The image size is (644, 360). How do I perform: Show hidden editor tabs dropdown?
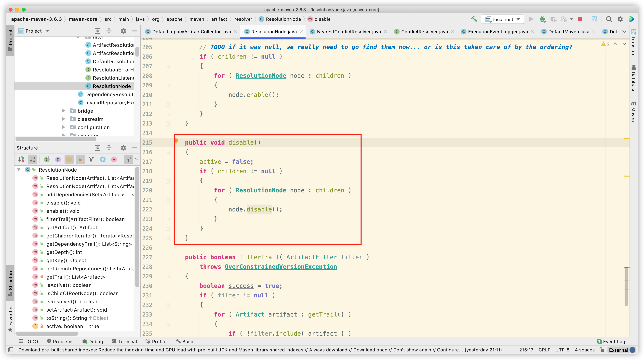point(624,31)
